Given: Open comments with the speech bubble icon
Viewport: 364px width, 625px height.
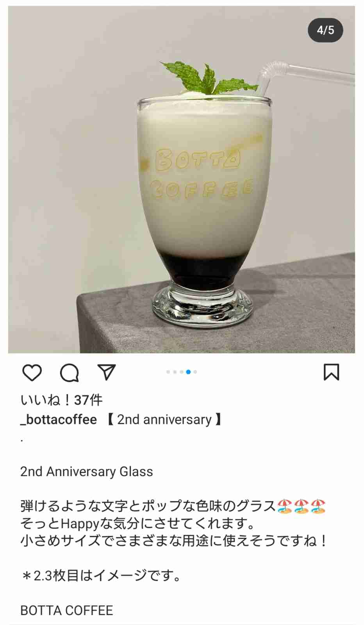Looking at the screenshot, I should [x=70, y=372].
